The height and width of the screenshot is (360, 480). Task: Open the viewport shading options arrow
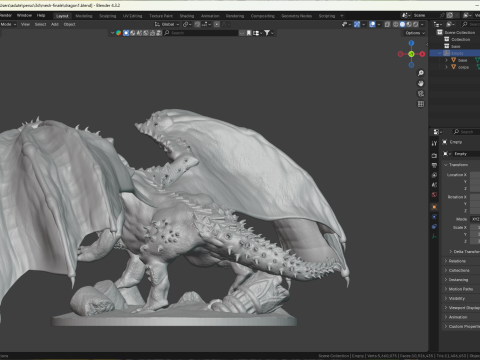(422, 24)
